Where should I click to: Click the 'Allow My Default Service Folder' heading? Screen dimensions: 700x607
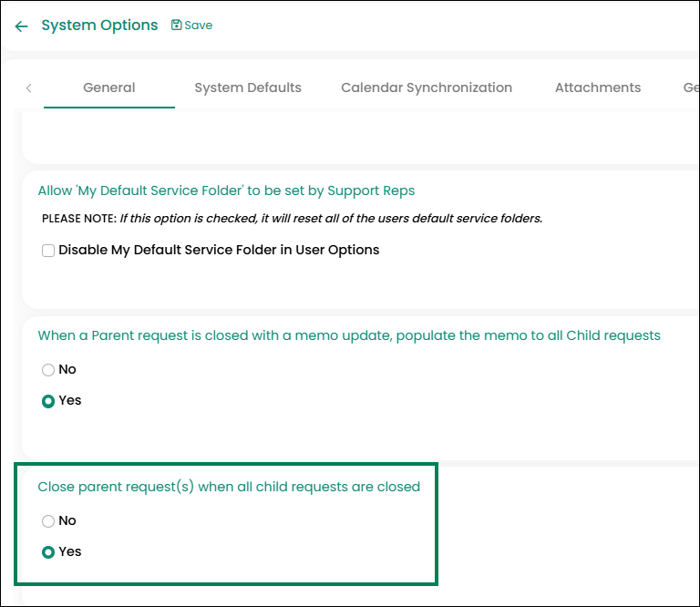tap(226, 190)
